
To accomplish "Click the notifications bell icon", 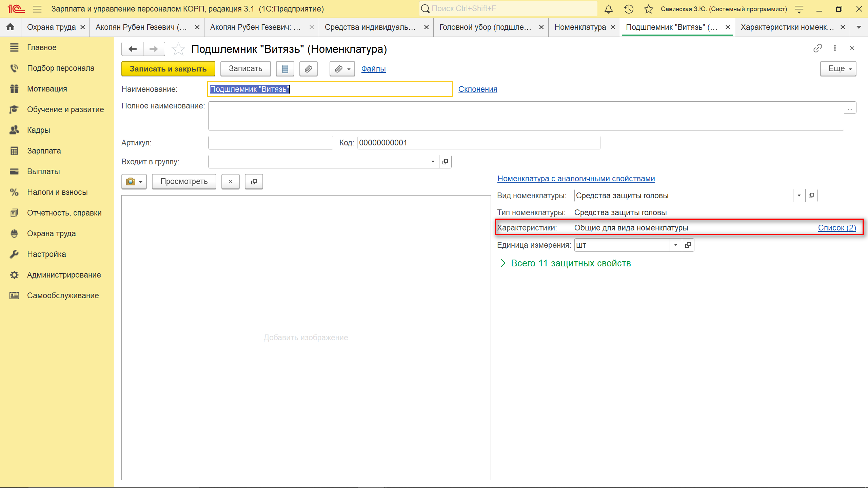I will 609,9.
